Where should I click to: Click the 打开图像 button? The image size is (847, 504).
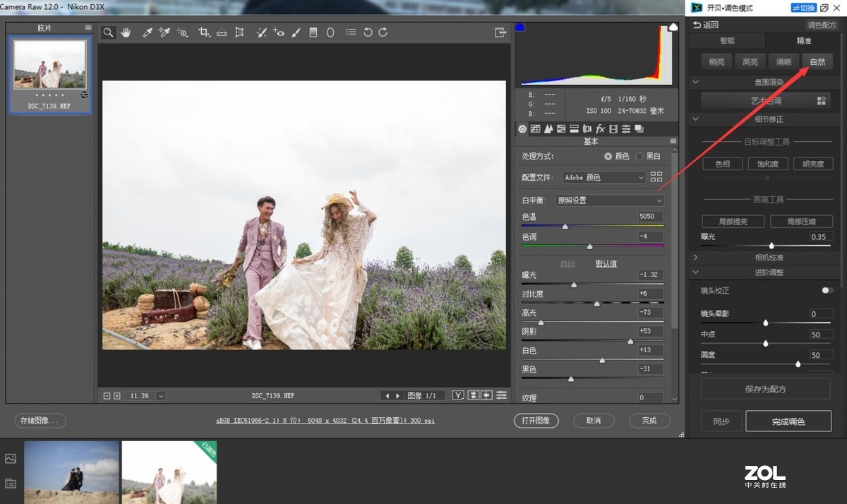click(x=536, y=421)
